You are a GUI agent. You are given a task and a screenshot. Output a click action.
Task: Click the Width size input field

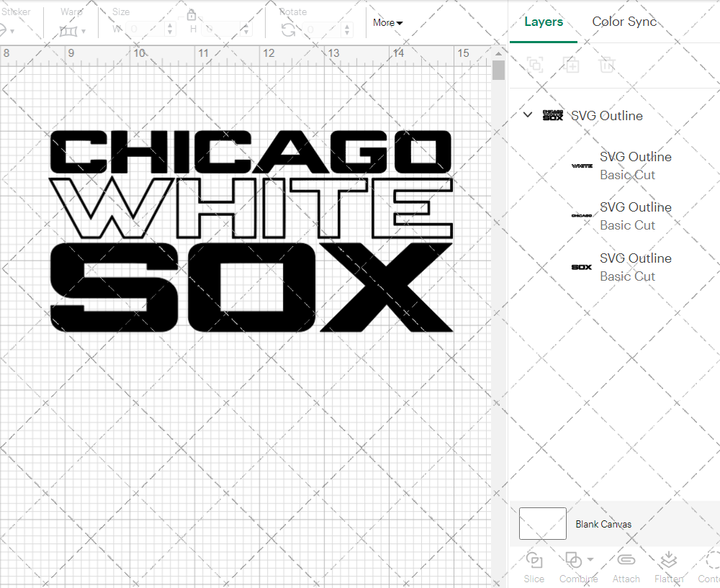tap(146, 30)
